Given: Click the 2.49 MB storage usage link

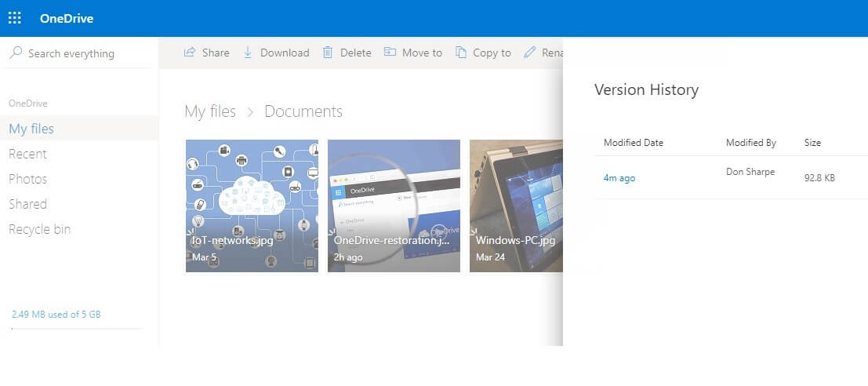Looking at the screenshot, I should point(56,315).
